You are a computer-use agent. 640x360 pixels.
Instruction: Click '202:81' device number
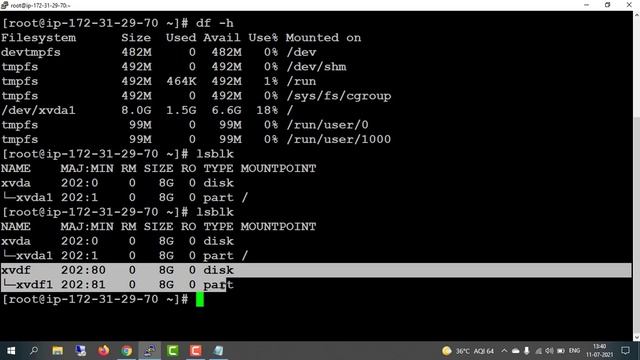(x=83, y=285)
